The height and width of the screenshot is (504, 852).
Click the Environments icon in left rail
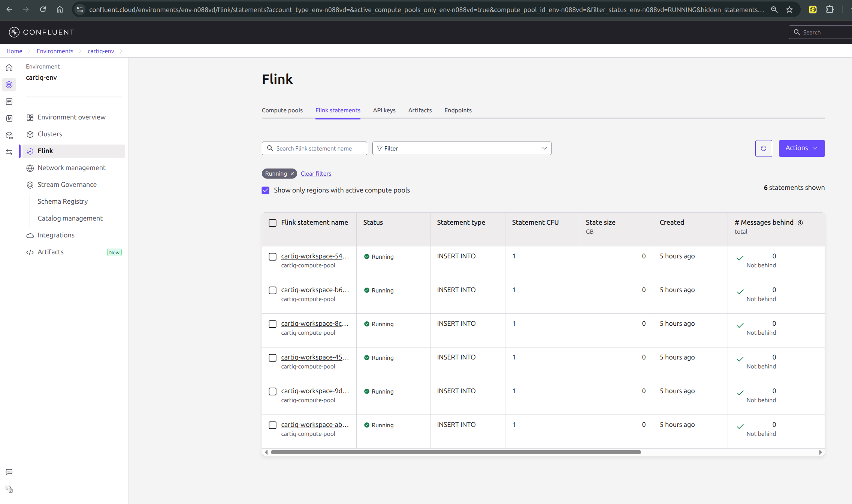[x=9, y=85]
